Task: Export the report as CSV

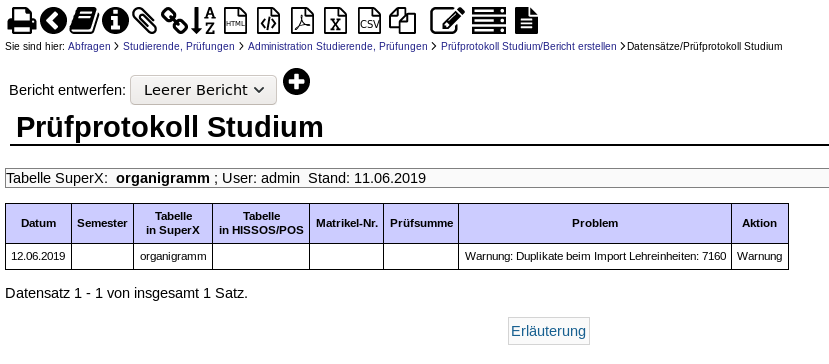Action: [x=369, y=21]
